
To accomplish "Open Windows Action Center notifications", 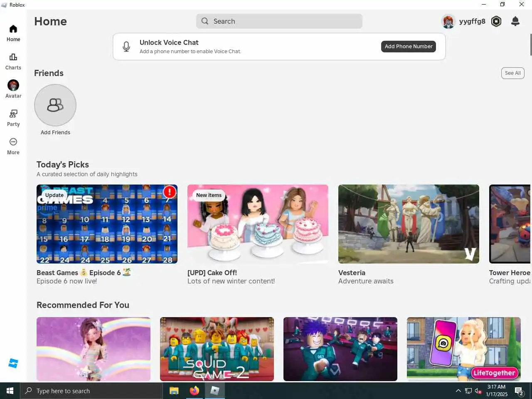I will 519,391.
